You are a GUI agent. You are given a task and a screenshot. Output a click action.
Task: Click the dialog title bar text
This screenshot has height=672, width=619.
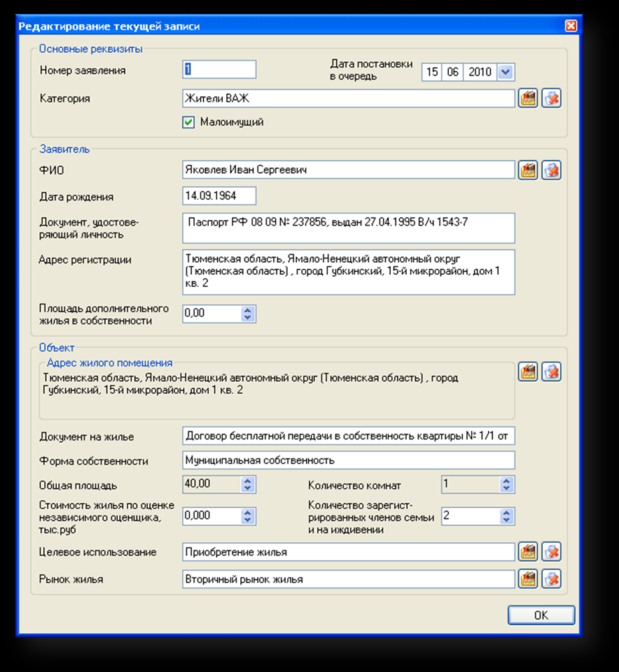[x=109, y=27]
